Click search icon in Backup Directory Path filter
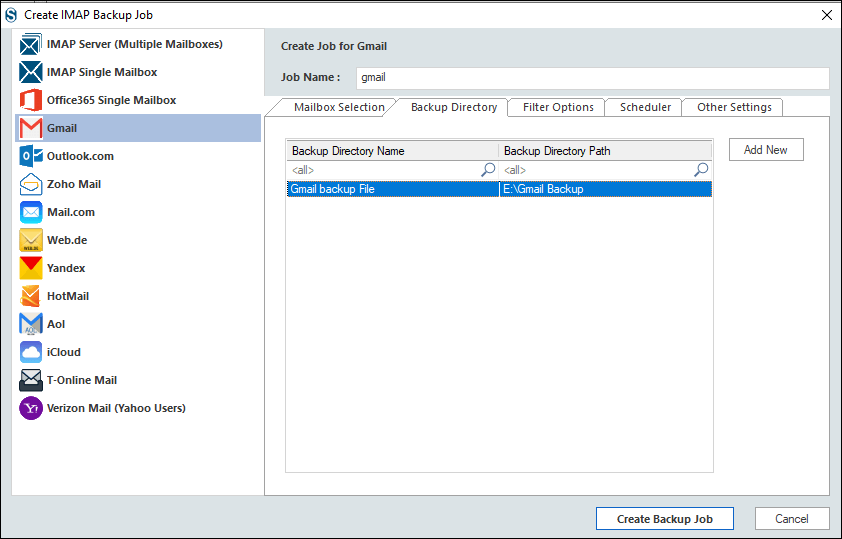842x539 pixels. pos(701,170)
